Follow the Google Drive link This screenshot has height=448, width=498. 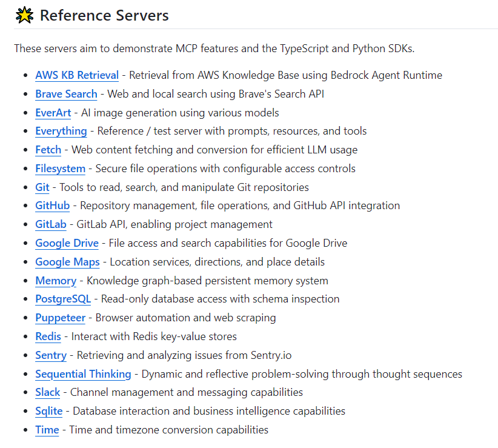tap(67, 243)
